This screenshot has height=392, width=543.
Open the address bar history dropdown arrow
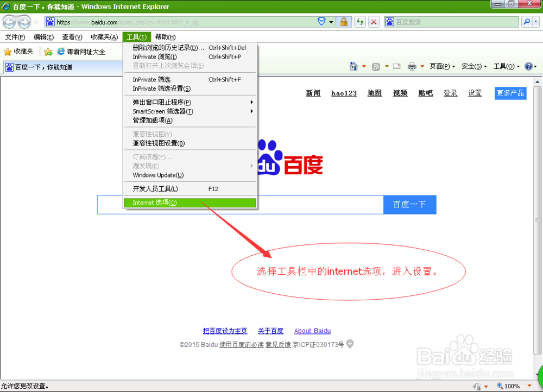coord(331,22)
